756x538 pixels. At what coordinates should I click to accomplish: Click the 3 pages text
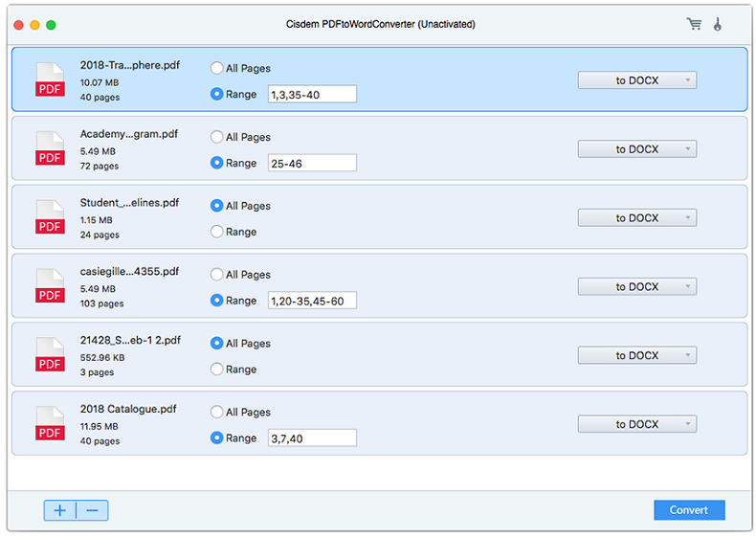97,372
